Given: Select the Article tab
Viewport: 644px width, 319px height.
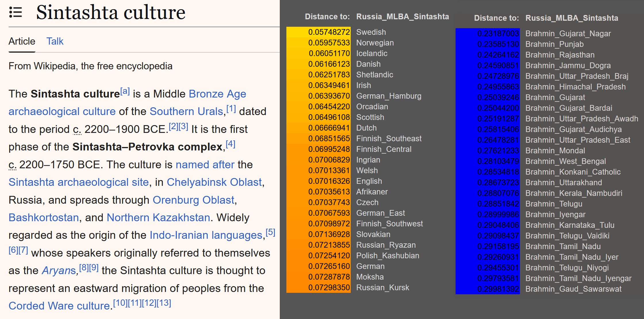Looking at the screenshot, I should click(22, 41).
